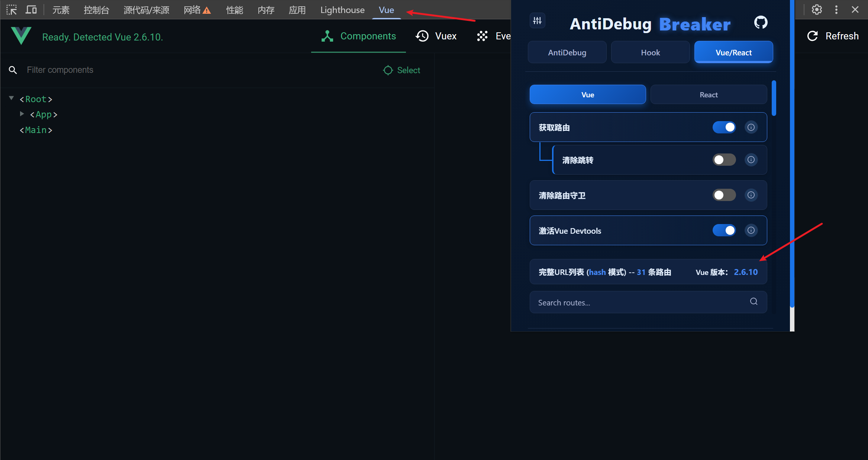Click the Vue logo icon
This screenshot has height=460, width=868.
[21, 36]
